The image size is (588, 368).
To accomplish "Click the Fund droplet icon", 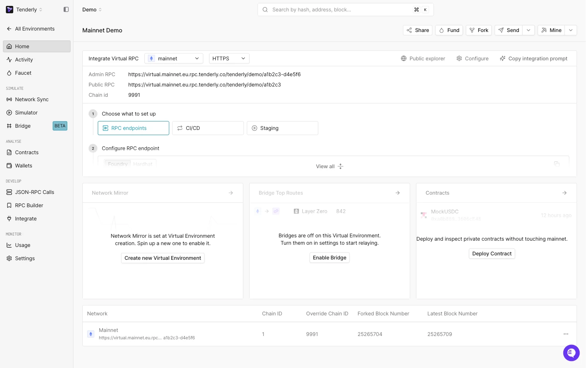I will tap(441, 30).
